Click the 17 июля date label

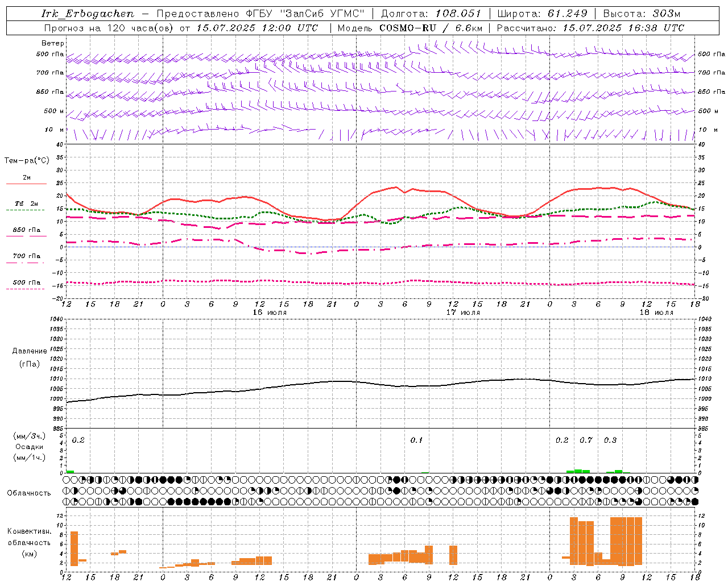point(463,313)
